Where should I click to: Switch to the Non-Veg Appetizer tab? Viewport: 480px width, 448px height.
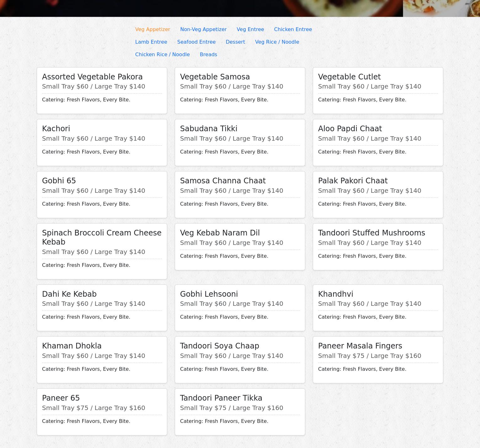pos(203,29)
